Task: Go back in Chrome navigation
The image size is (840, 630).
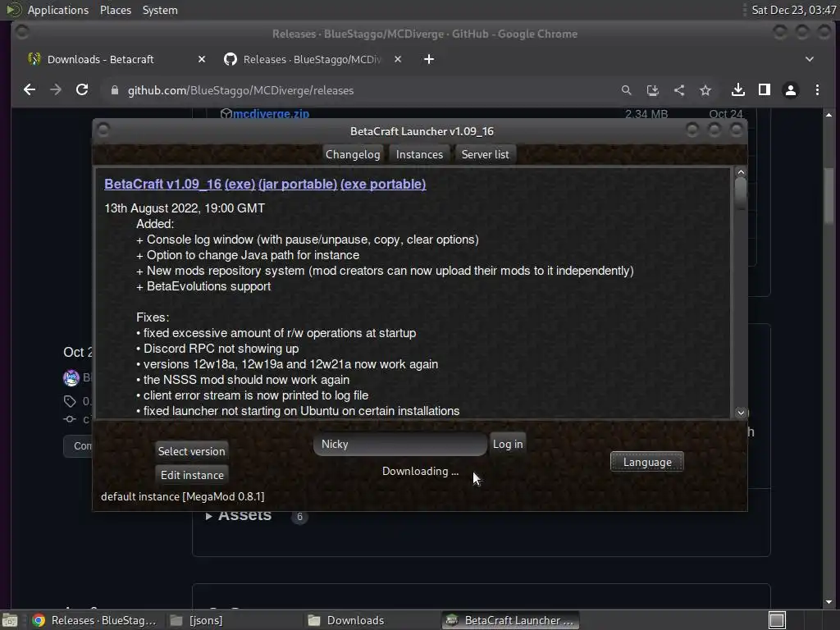Action: pyautogui.click(x=30, y=90)
